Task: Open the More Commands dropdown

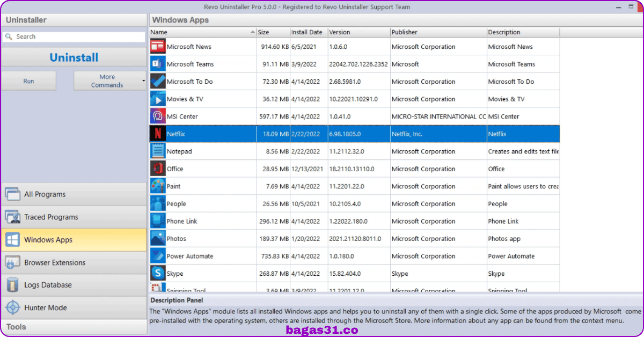Action: tap(110, 80)
